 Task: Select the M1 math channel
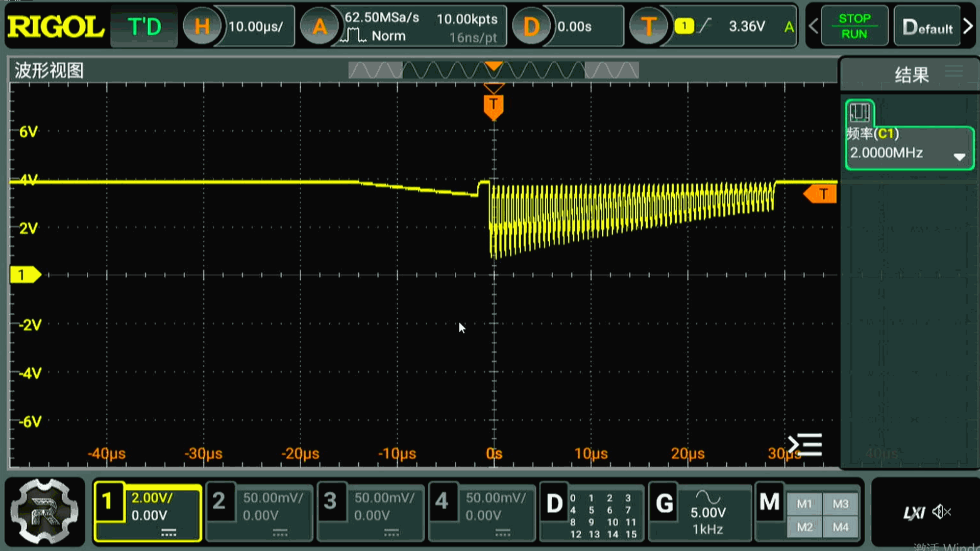point(804,504)
